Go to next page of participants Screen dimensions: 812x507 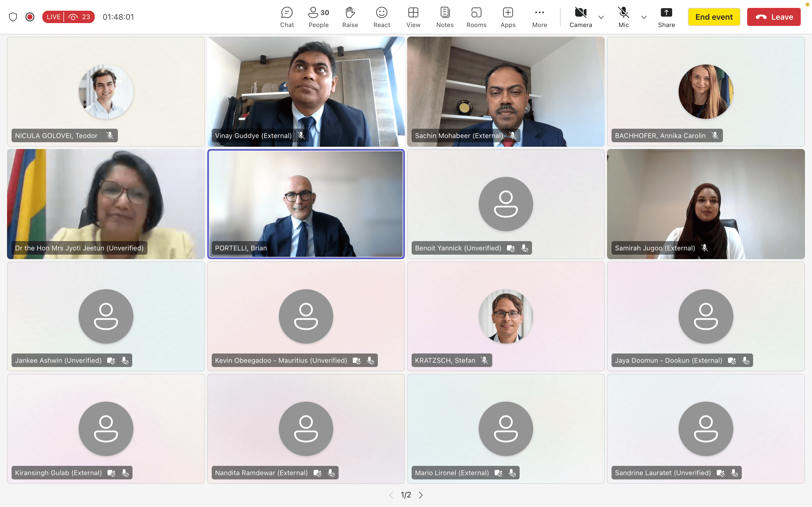click(421, 495)
